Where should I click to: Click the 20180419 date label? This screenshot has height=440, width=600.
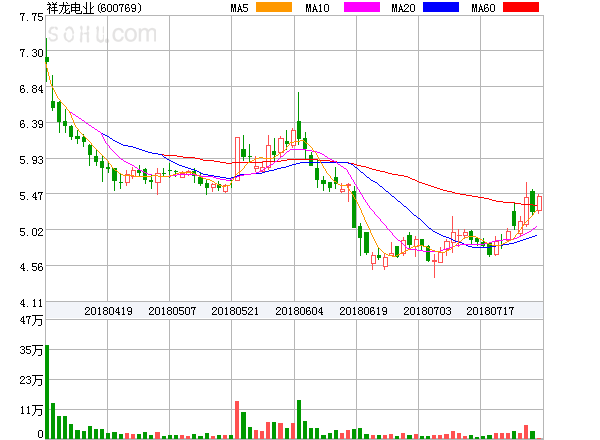click(108, 311)
